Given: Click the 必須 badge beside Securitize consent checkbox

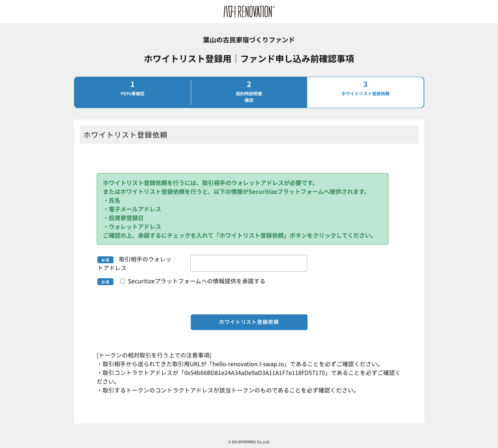Looking at the screenshot, I should pos(105,282).
